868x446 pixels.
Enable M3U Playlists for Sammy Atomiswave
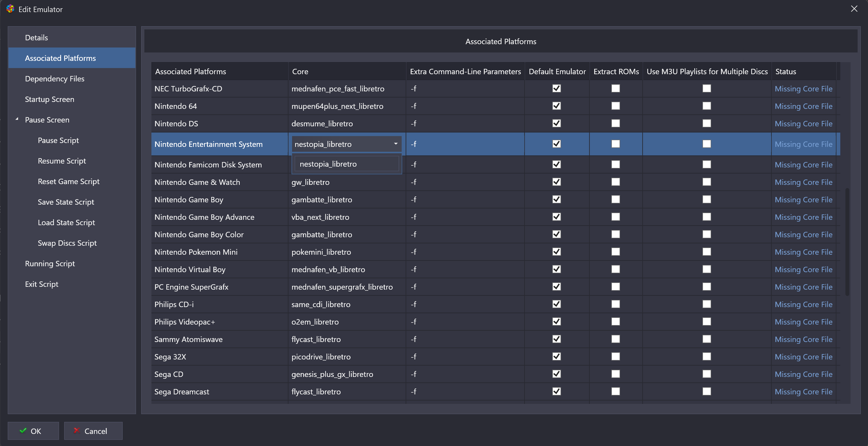(707, 339)
